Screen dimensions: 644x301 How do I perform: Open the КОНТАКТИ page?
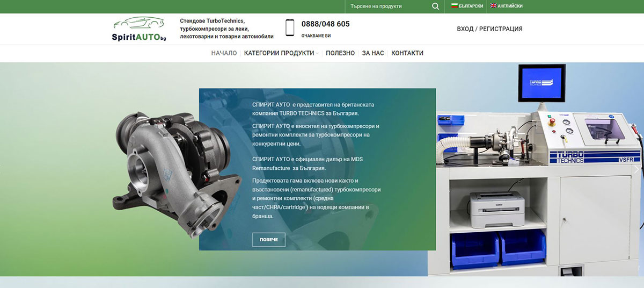[x=407, y=53]
